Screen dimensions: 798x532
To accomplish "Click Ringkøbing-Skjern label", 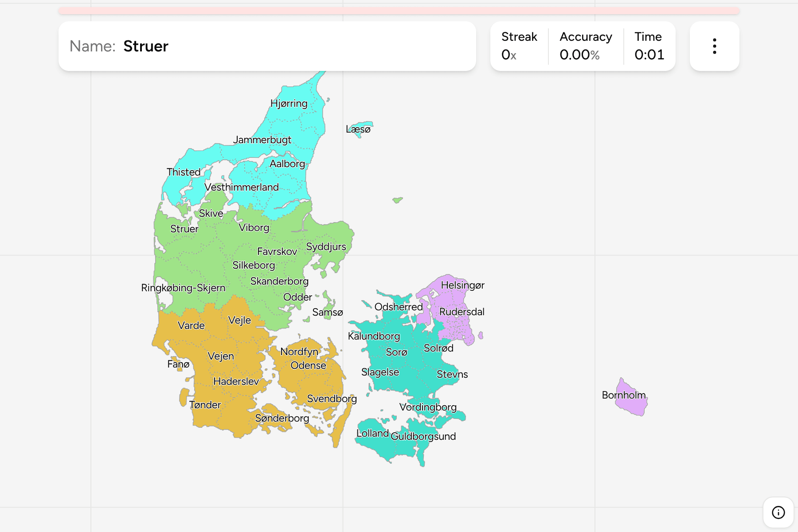I will 183,288.
